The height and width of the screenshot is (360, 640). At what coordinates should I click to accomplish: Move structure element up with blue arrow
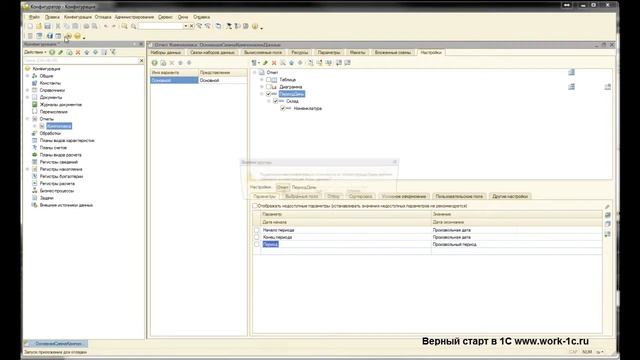(291, 63)
